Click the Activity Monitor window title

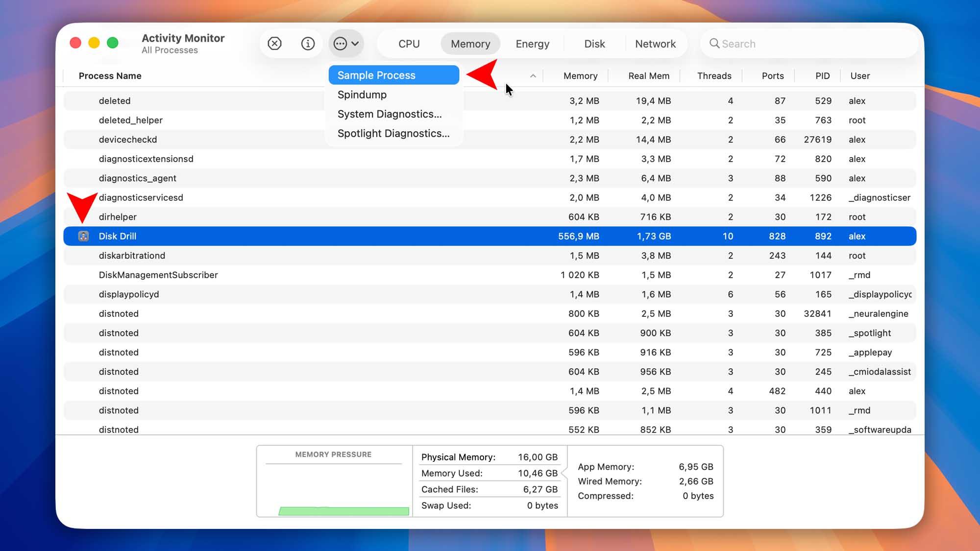click(183, 38)
